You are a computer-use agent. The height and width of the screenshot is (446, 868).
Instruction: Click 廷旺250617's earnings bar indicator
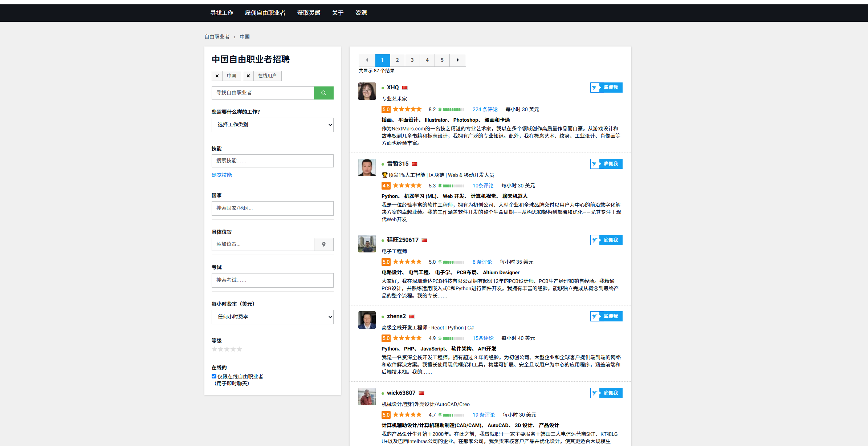451,262
